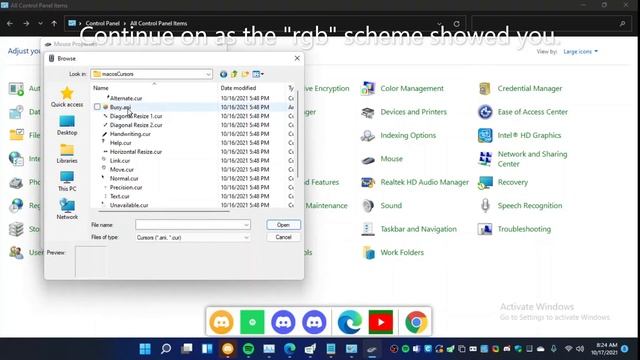Click the horizontal scrollbar of file list
640x360 pixels.
tap(164, 211)
